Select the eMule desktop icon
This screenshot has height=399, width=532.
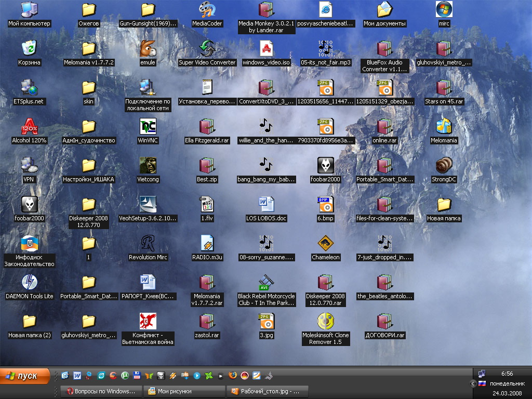coord(148,49)
